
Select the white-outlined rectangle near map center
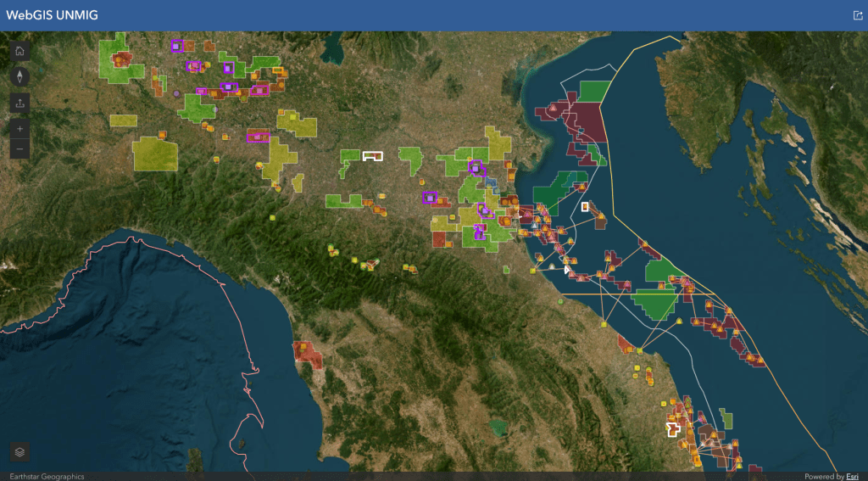coord(372,155)
